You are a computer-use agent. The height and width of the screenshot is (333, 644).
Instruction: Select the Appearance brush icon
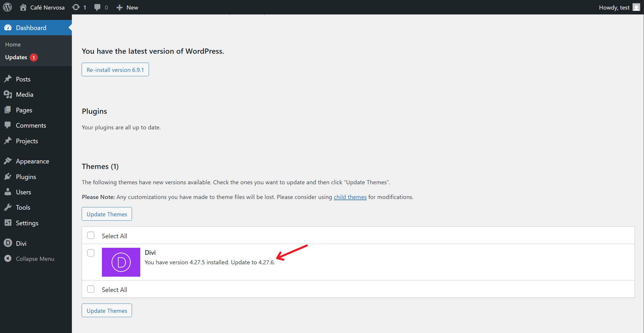[x=8, y=161]
